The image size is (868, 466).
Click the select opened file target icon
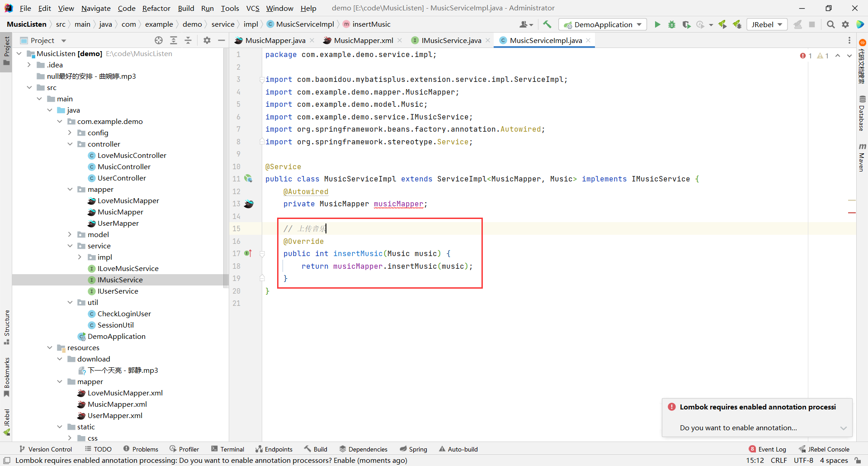(159, 40)
